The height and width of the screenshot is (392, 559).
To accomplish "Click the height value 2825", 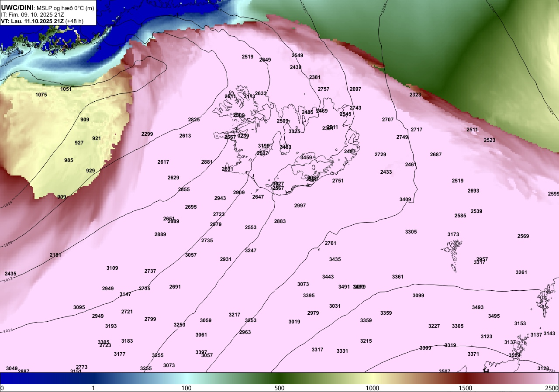I will click(x=194, y=120).
